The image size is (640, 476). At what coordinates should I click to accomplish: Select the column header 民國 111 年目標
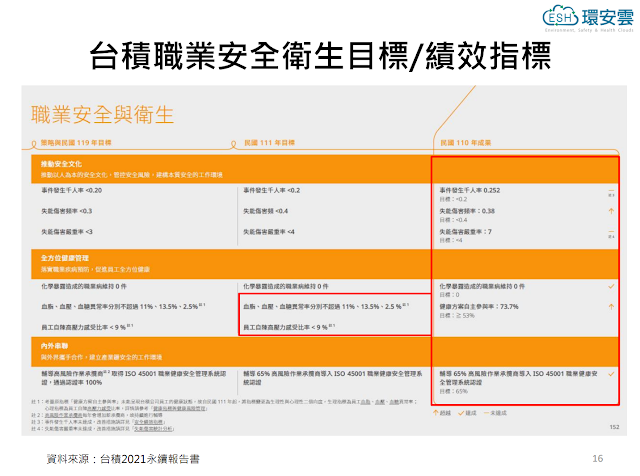coord(269,142)
